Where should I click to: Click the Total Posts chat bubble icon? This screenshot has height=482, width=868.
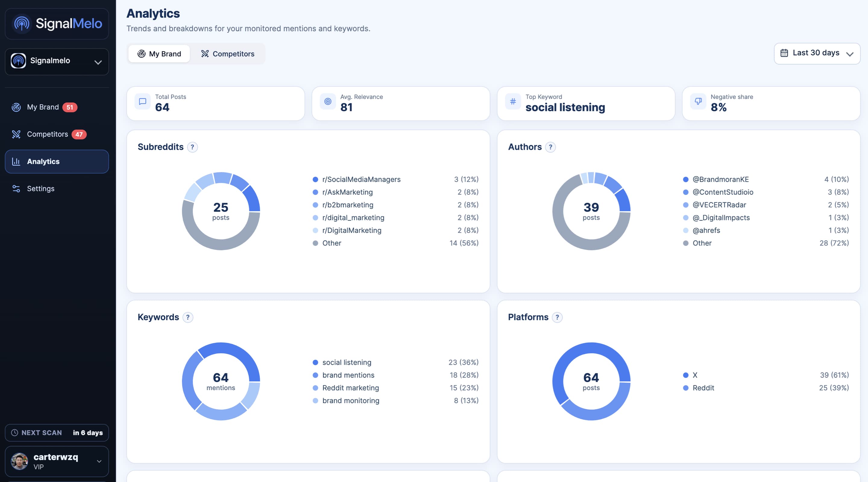pyautogui.click(x=143, y=102)
